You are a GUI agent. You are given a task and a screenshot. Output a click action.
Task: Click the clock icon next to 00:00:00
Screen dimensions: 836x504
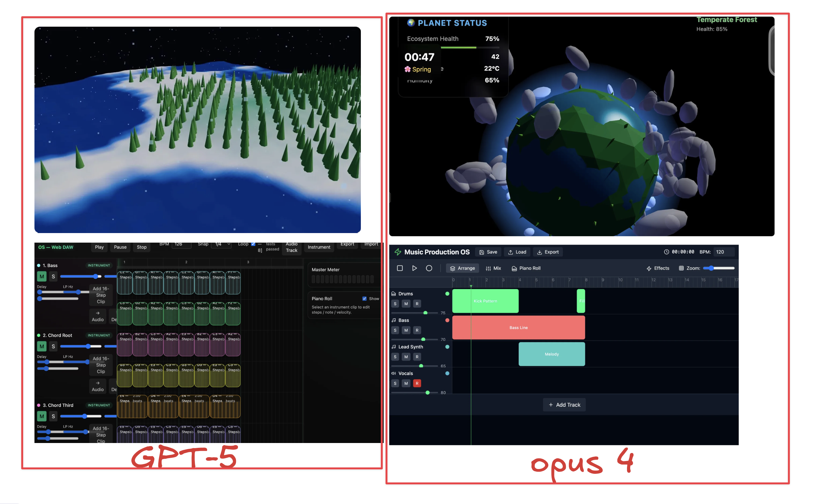666,252
